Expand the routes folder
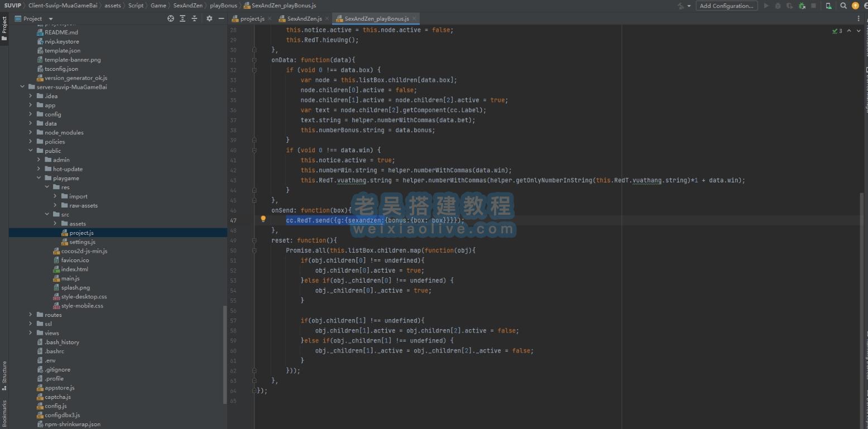The width and height of the screenshot is (868, 429). click(31, 315)
